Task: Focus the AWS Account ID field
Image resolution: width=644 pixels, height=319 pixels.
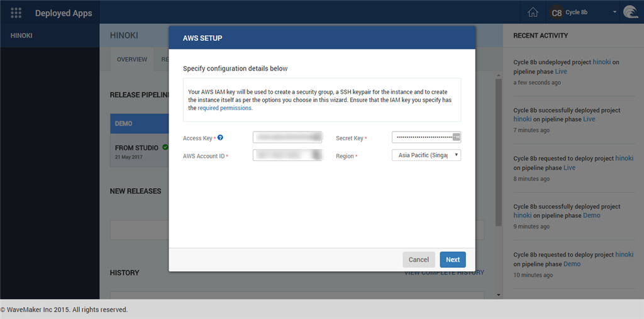Action: tap(287, 155)
